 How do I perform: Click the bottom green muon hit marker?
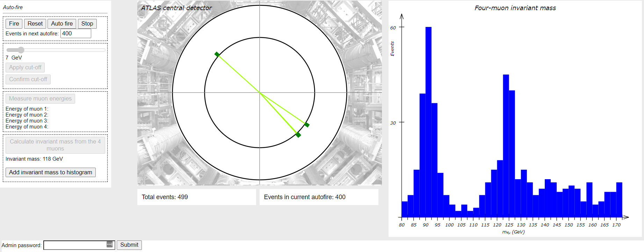pos(298,135)
